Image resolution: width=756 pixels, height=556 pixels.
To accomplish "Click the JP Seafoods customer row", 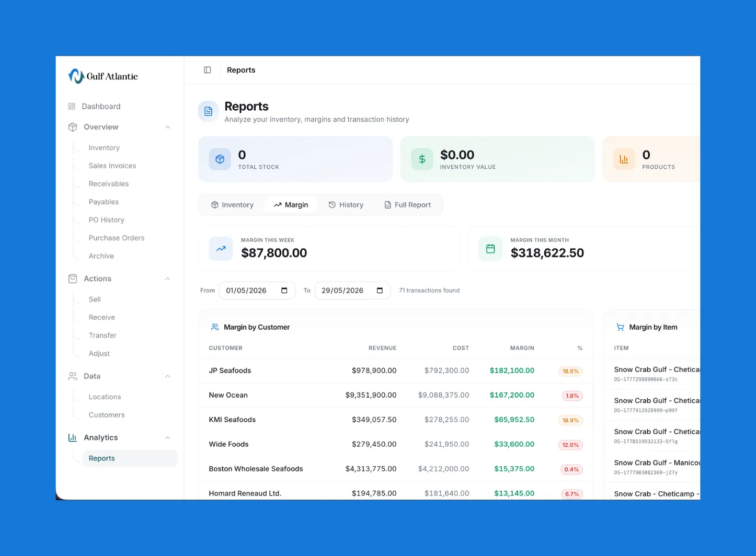I will click(x=396, y=370).
